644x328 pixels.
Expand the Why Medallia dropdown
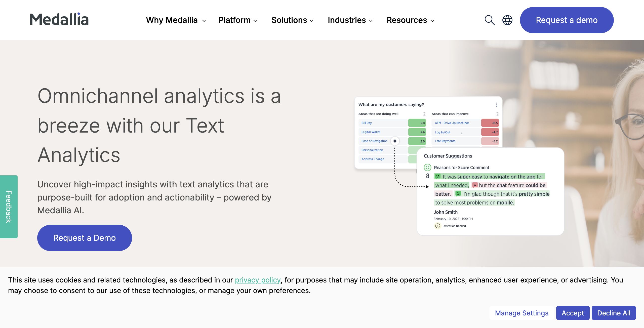pos(176,20)
